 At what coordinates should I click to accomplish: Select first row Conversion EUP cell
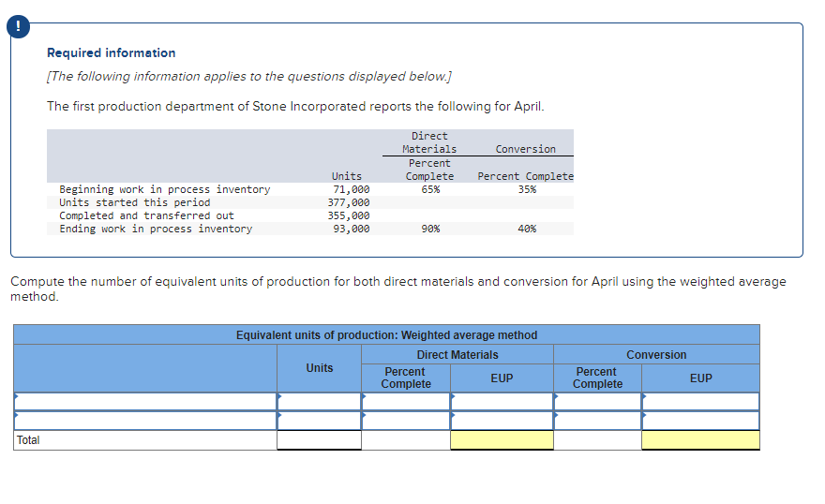pyautogui.click(x=701, y=402)
